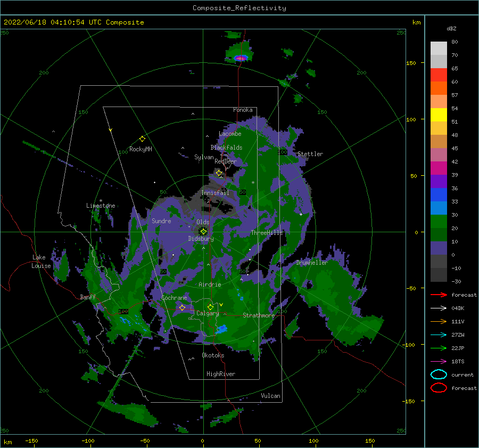Click the Vulcan town label
This screenshot has height=448, width=479.
coord(270,396)
